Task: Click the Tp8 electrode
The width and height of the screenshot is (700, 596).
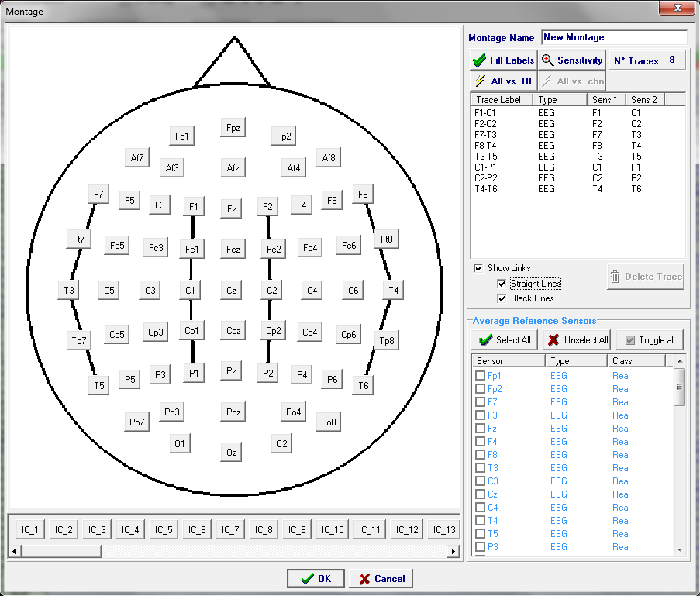Action: pyautogui.click(x=387, y=341)
